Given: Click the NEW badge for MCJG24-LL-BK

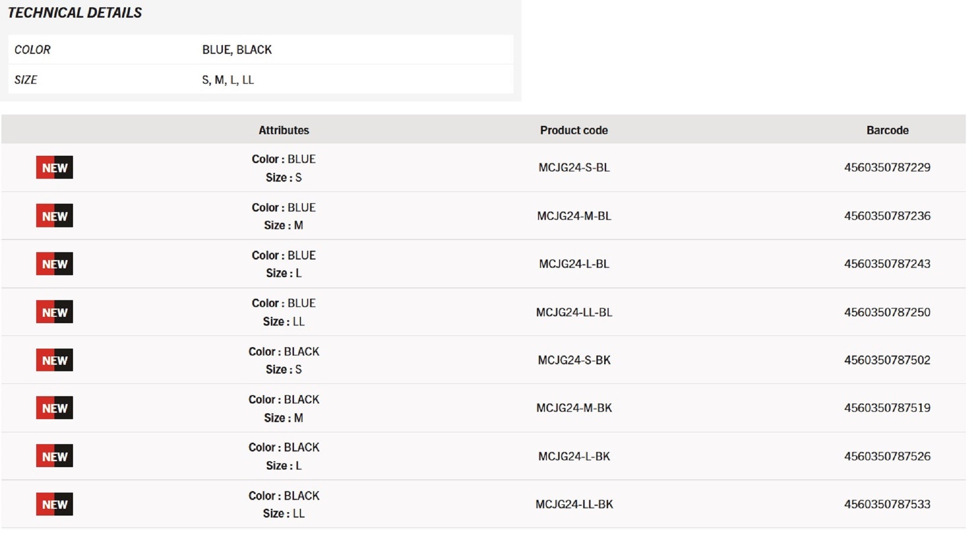Looking at the screenshot, I should coord(54,504).
